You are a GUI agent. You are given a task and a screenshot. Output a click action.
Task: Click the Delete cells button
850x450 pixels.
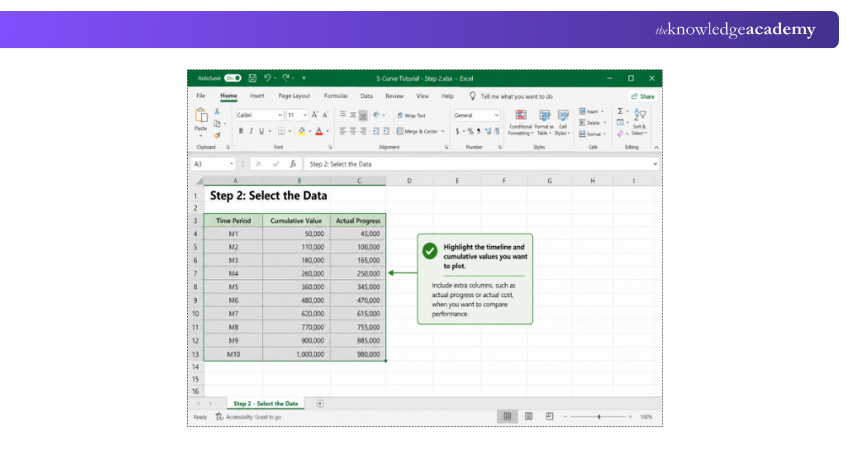pyautogui.click(x=592, y=123)
